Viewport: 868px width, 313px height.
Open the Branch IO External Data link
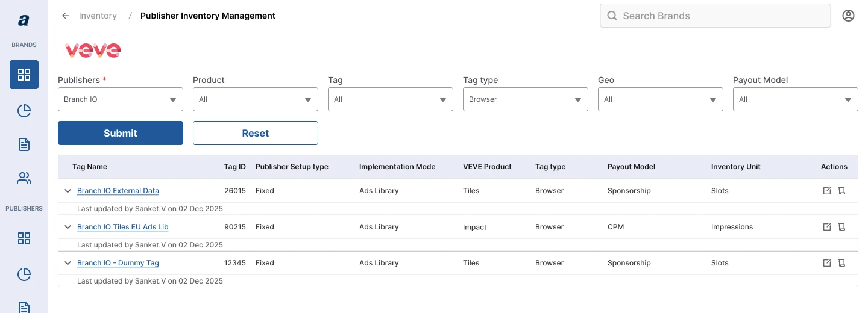118,191
